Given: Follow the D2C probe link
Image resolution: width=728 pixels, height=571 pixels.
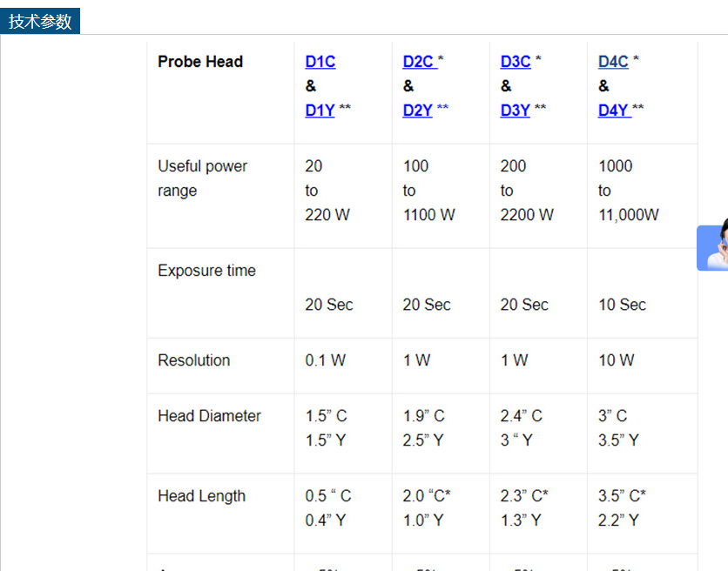Looking at the screenshot, I should click(419, 62).
